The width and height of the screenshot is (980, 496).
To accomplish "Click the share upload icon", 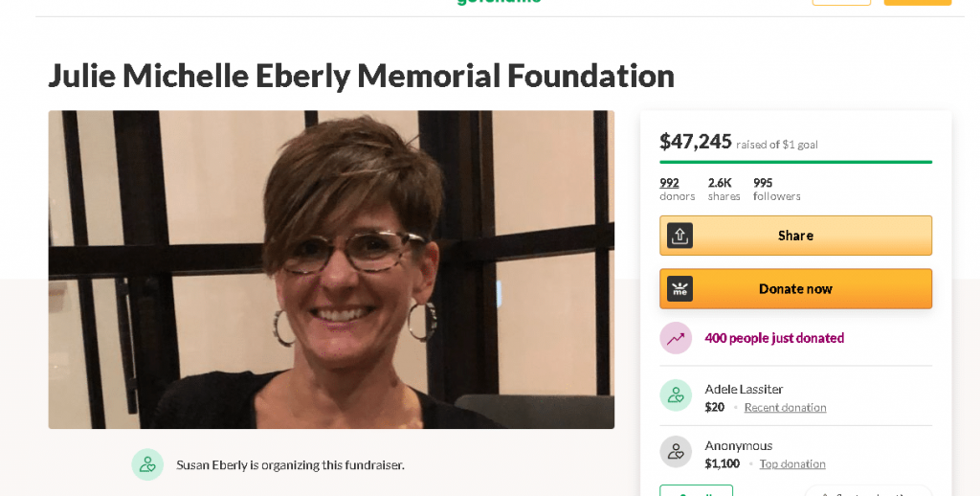I will point(679,236).
